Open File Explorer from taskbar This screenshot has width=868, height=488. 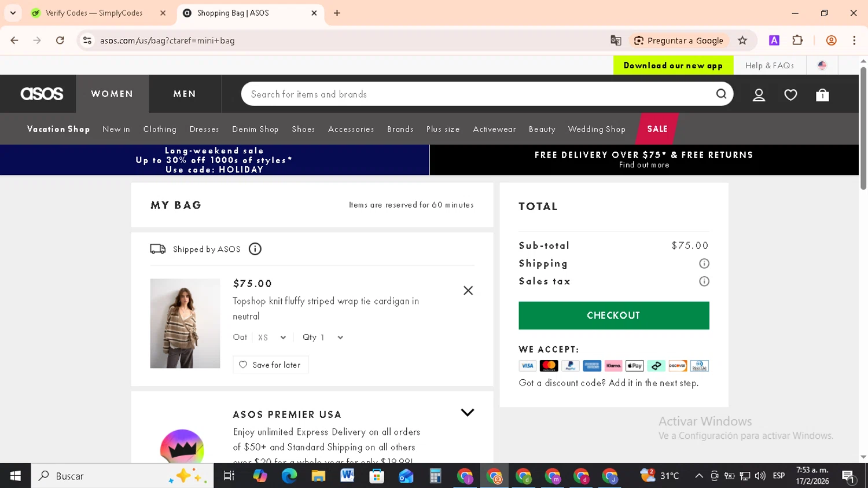click(318, 476)
